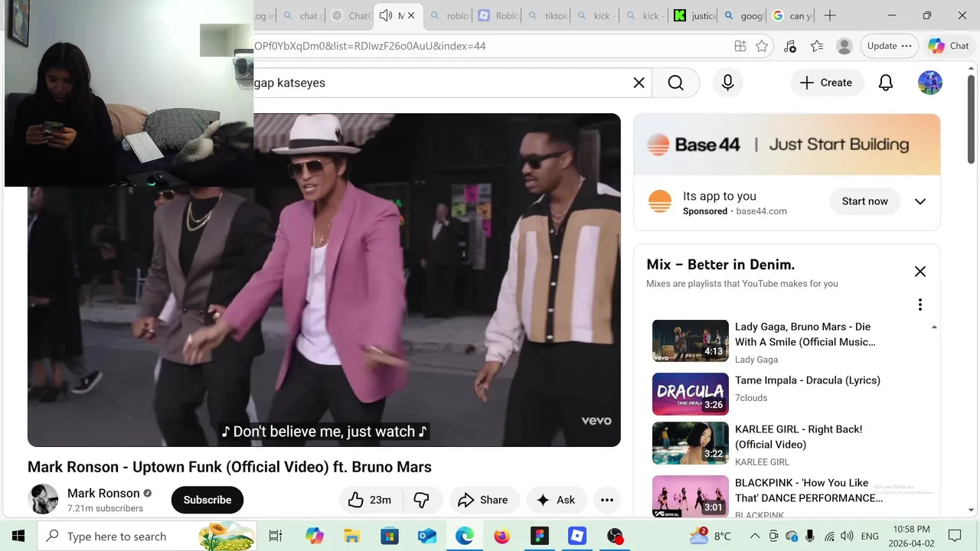Open Mark Ronson channel avatar
Screen dimensions: 980x551
coord(43,499)
